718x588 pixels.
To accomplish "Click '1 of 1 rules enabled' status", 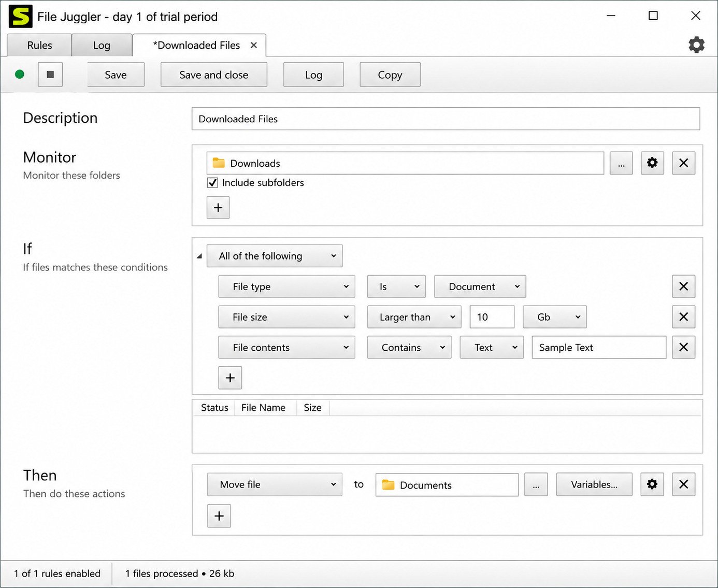I will pos(57,573).
